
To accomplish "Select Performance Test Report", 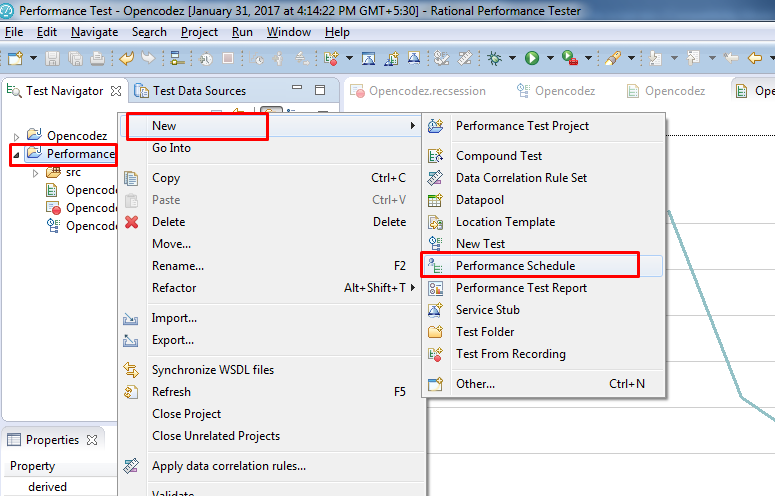I will [x=543, y=288].
